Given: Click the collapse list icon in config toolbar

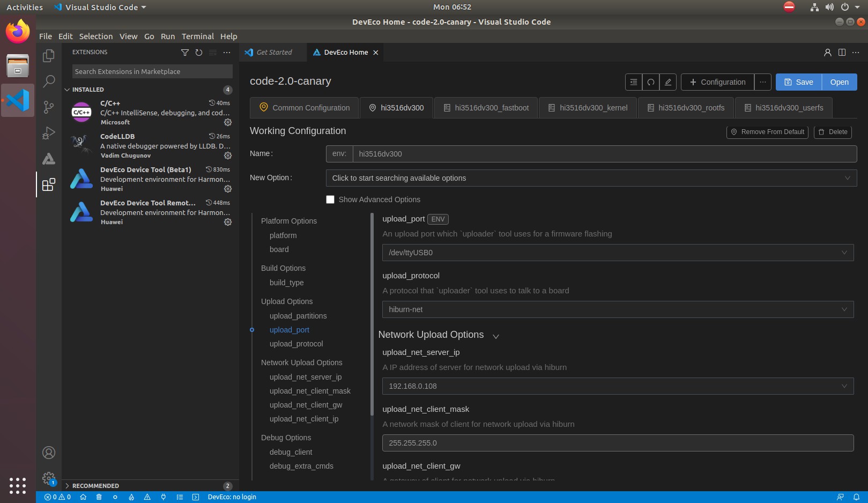Looking at the screenshot, I should click(x=634, y=82).
